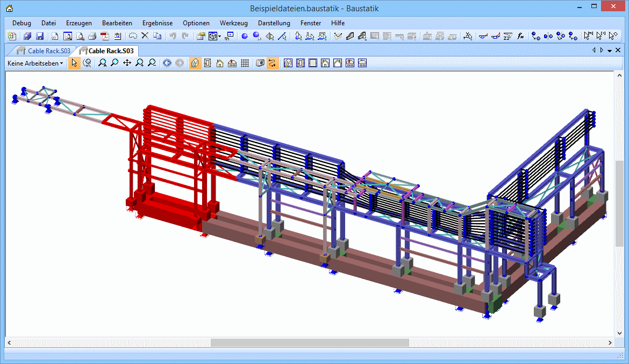Image resolution: width=629 pixels, height=364 pixels.
Task: Close the active document tab with X
Action: pos(618,50)
